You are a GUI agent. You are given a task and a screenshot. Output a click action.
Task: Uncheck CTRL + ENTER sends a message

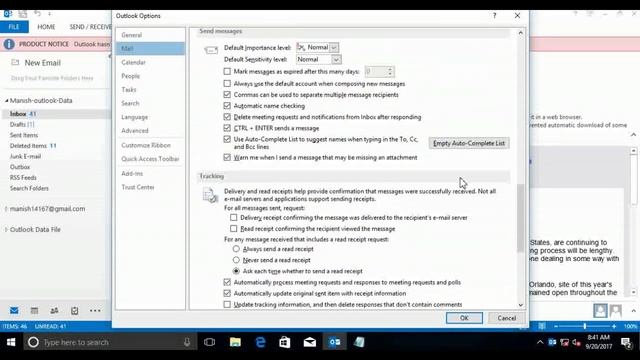point(227,128)
